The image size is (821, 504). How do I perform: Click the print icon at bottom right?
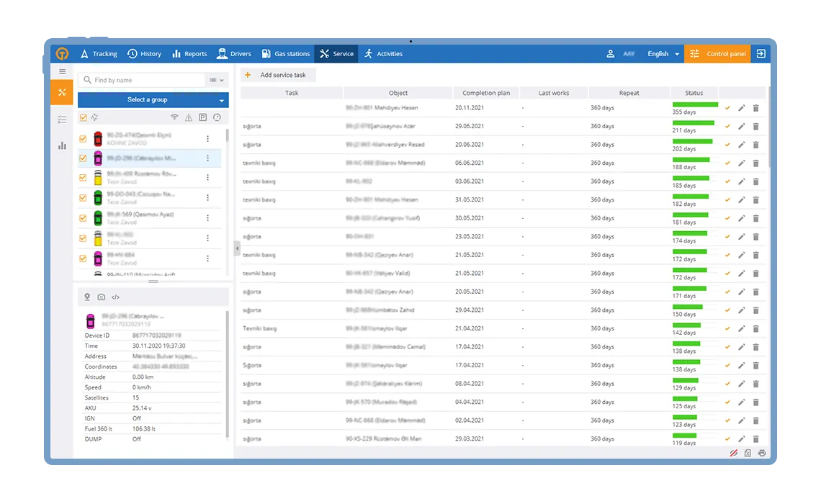762,454
